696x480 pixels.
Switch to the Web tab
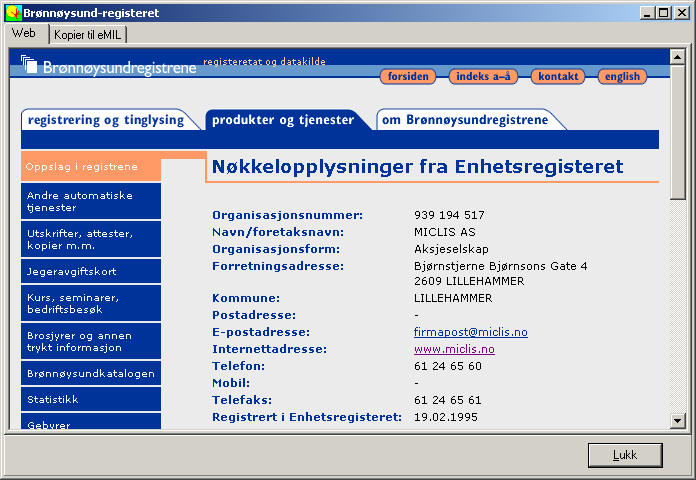24,33
